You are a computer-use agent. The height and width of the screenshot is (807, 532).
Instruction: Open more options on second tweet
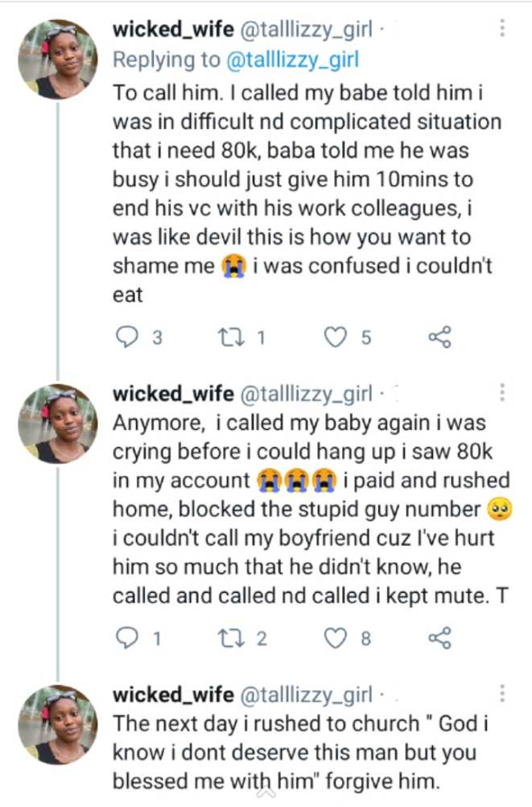pos(502,392)
